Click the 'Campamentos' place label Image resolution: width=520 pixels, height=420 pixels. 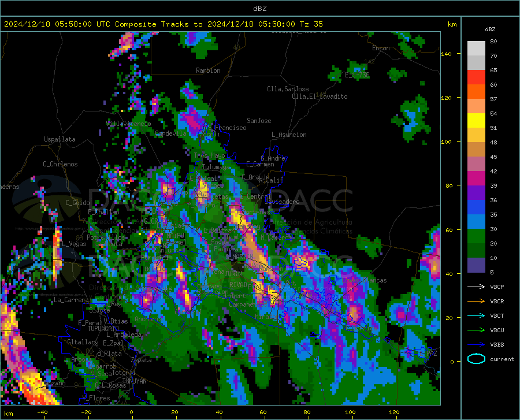point(247,304)
